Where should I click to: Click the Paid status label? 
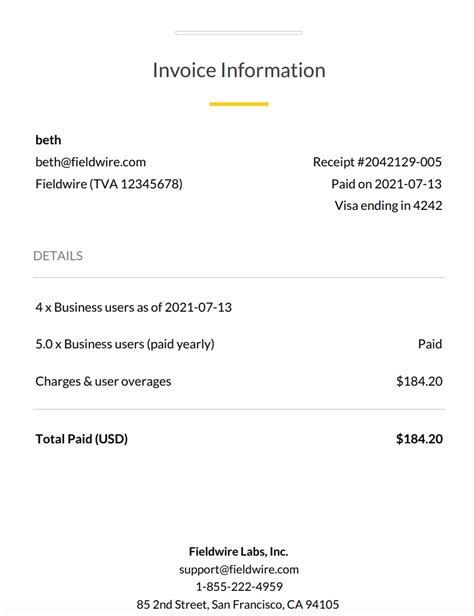point(430,344)
